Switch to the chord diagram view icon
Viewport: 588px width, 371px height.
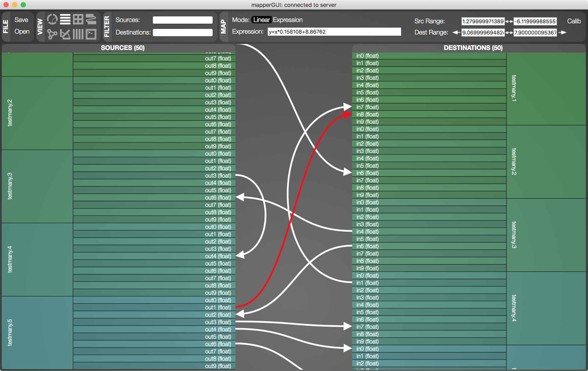pos(52,20)
